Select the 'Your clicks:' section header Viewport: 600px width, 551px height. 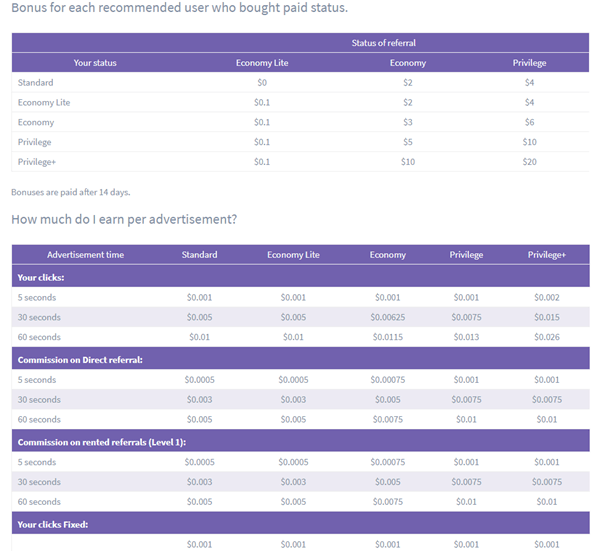(41, 278)
